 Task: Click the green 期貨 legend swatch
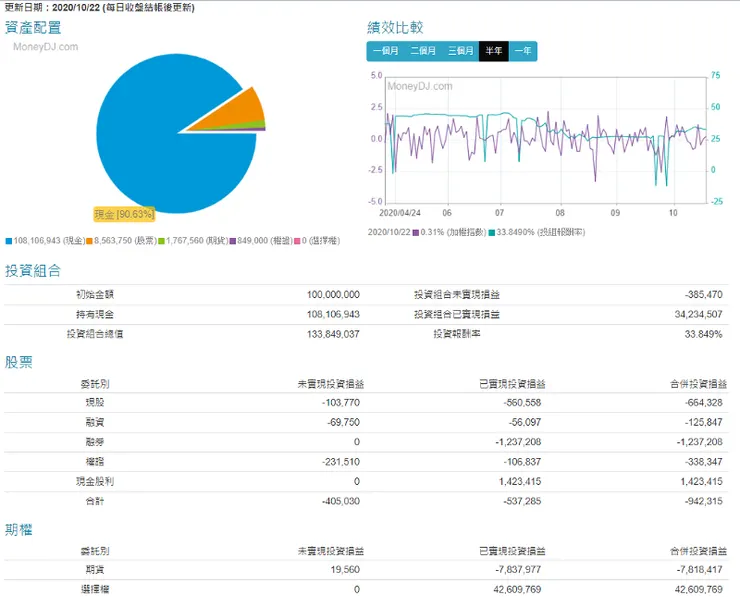(x=161, y=241)
